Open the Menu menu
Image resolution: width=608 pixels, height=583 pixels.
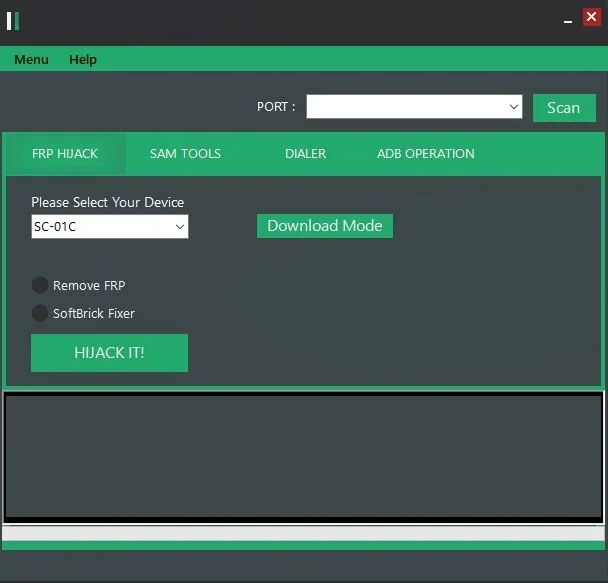[x=31, y=59]
